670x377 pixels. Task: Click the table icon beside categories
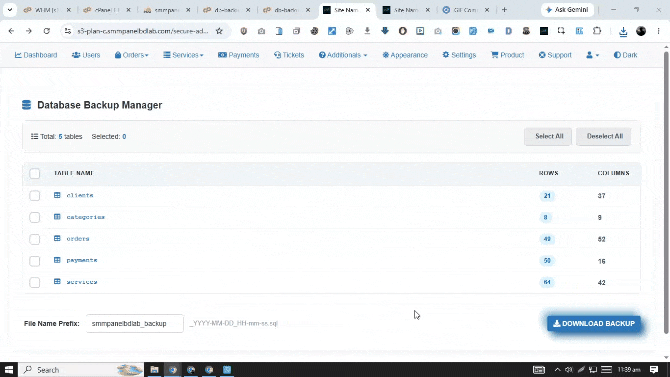pyautogui.click(x=57, y=217)
